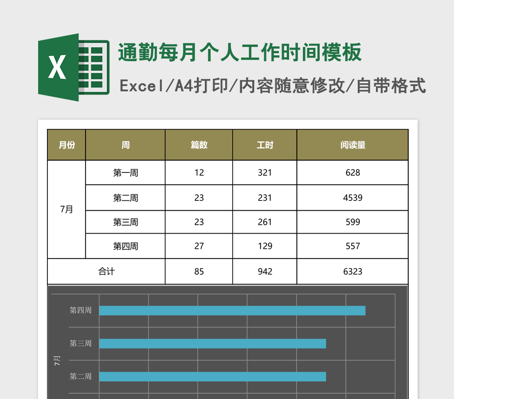Select the 第三周 table cell
Screen dimensions: 532x399
(x=125, y=222)
